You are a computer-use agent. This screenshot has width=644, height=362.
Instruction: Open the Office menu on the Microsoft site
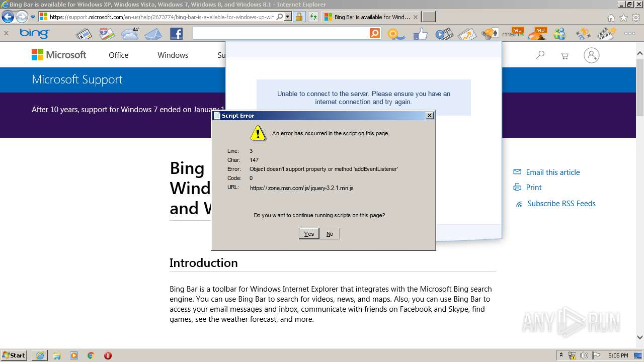(119, 55)
